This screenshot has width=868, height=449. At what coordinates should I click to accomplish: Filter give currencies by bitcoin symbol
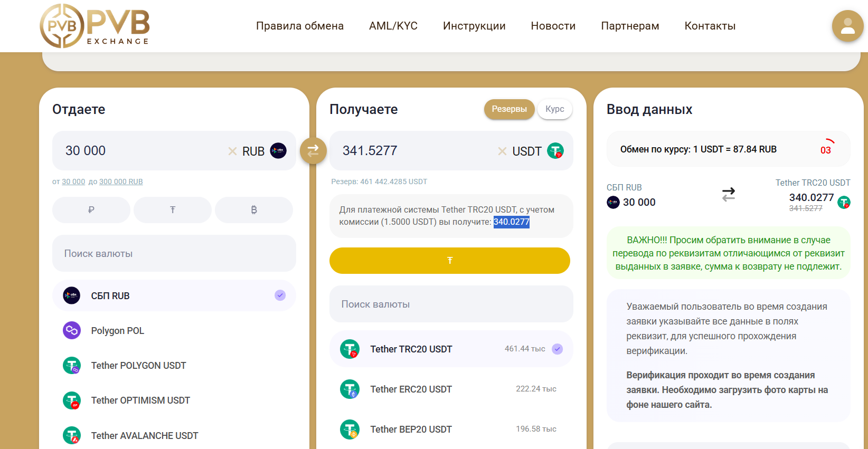[x=254, y=210]
